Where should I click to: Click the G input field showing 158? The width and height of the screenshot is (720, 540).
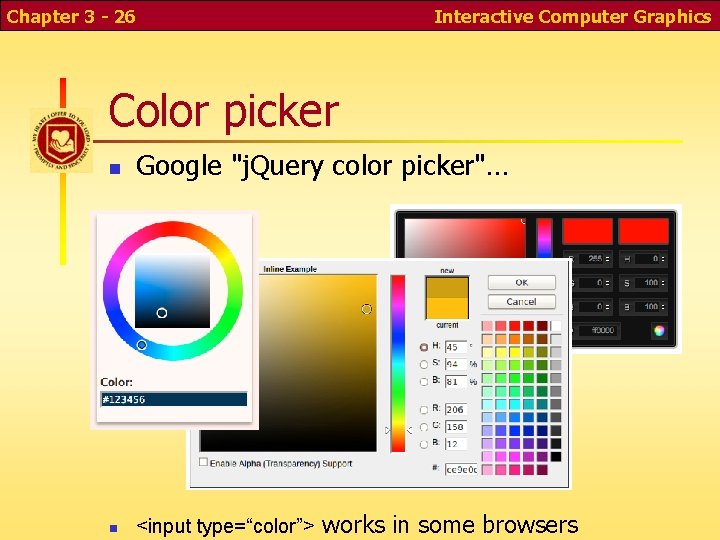pos(456,427)
